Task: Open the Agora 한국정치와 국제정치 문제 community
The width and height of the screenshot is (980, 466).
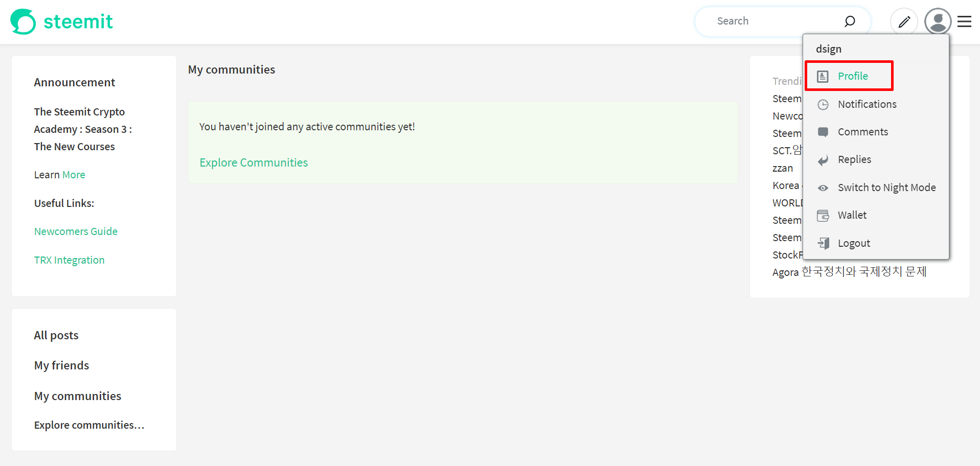Action: pos(849,272)
